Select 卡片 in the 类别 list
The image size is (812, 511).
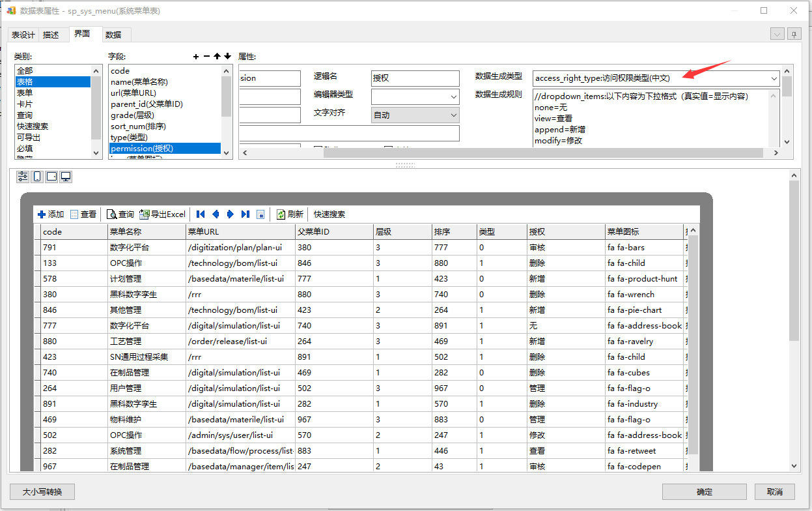[53, 104]
